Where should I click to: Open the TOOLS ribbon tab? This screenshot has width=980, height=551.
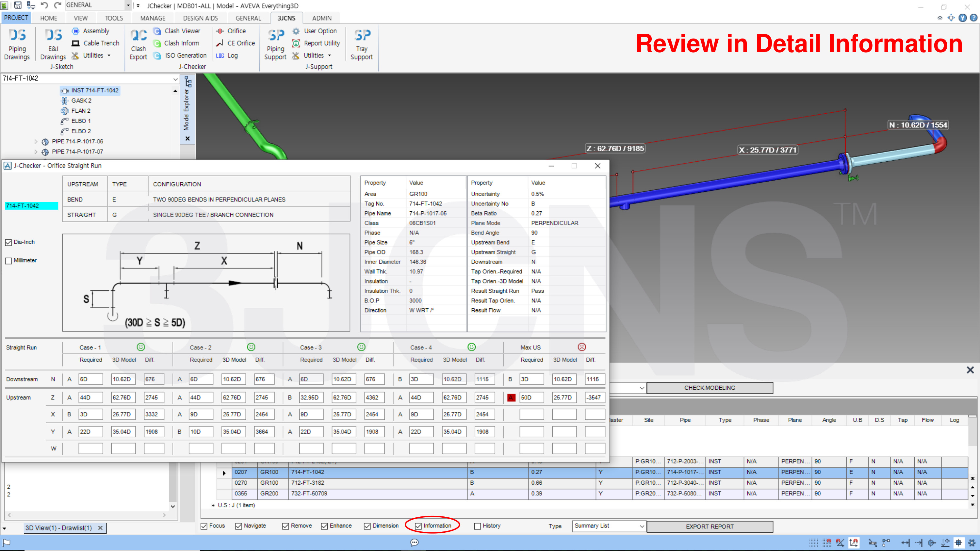tap(114, 18)
